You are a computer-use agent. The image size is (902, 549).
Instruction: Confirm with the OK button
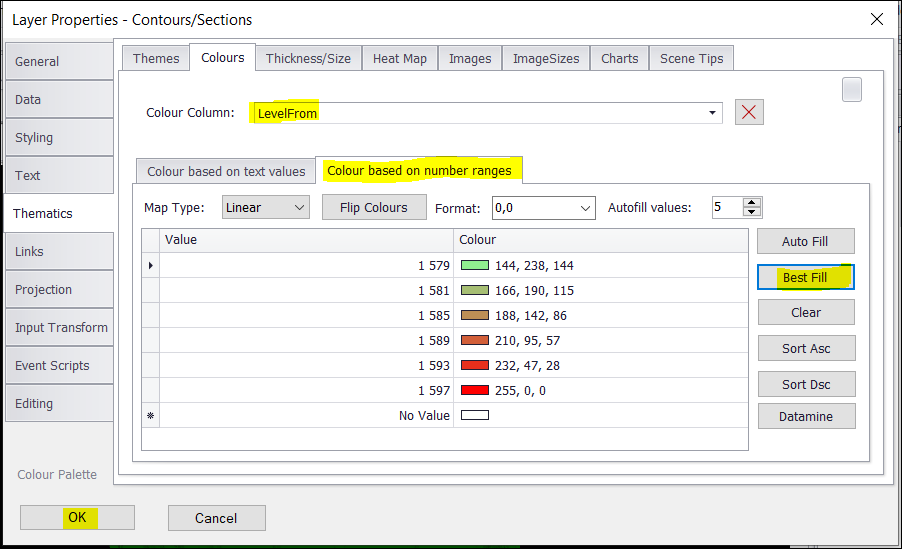point(77,517)
